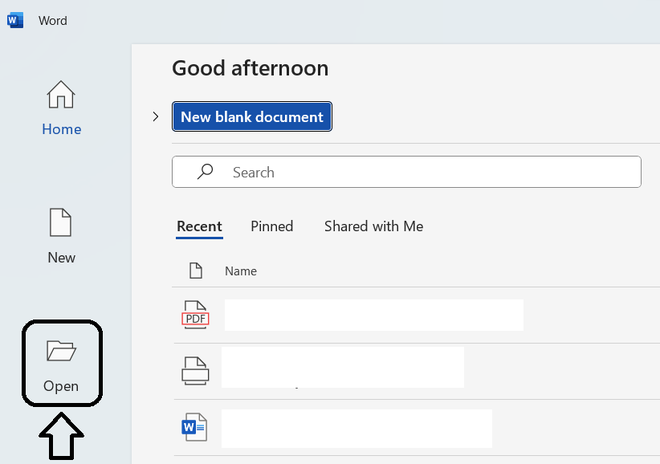Click the Home icon in the sidebar
Viewport: 660px width, 464px height.
click(x=61, y=96)
